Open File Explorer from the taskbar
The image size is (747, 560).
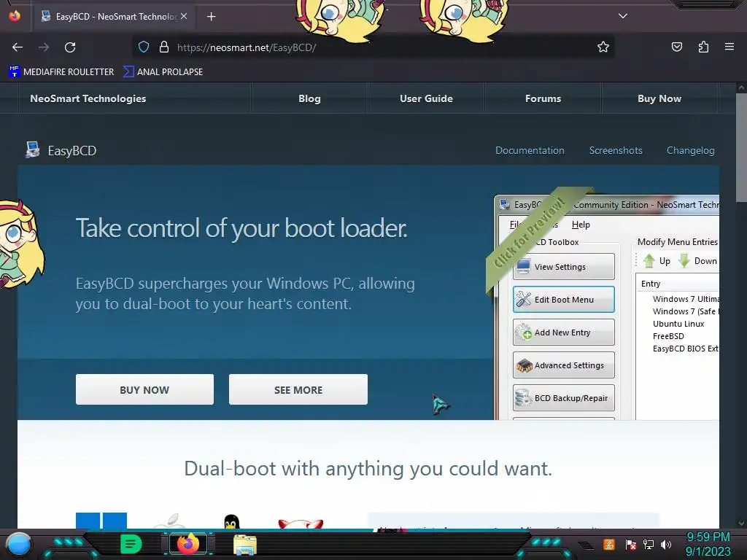point(245,545)
